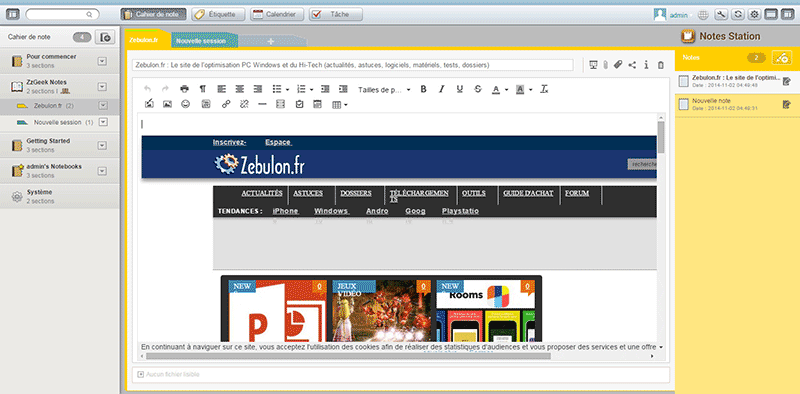Insert an image into the note
800x394 pixels.
coord(167,104)
